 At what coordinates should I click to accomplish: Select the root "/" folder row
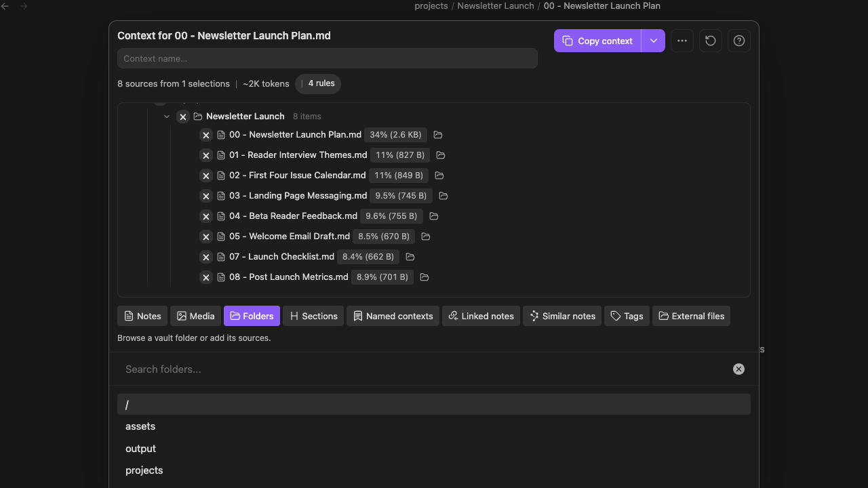pyautogui.click(x=434, y=405)
